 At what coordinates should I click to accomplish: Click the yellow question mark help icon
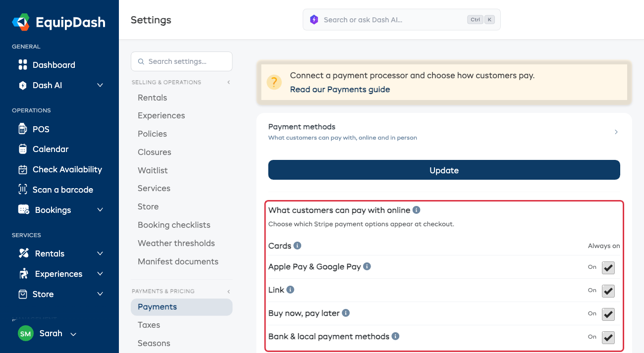[274, 82]
